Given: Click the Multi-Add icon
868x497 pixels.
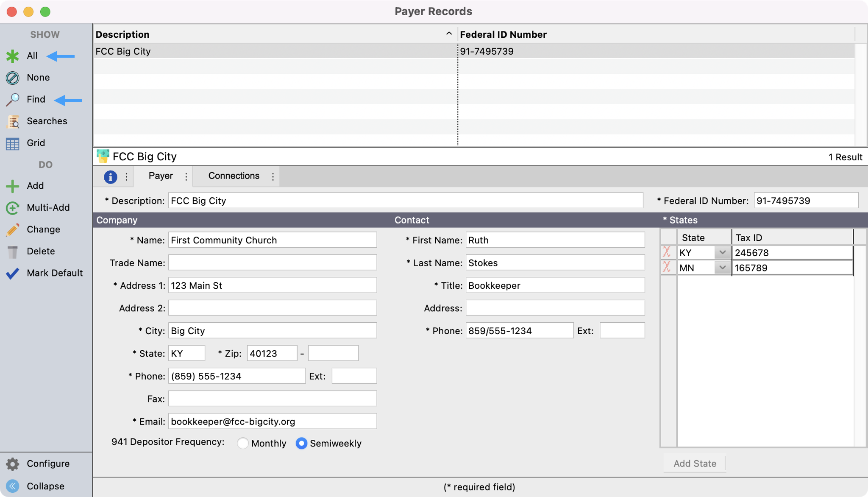Looking at the screenshot, I should (x=13, y=208).
